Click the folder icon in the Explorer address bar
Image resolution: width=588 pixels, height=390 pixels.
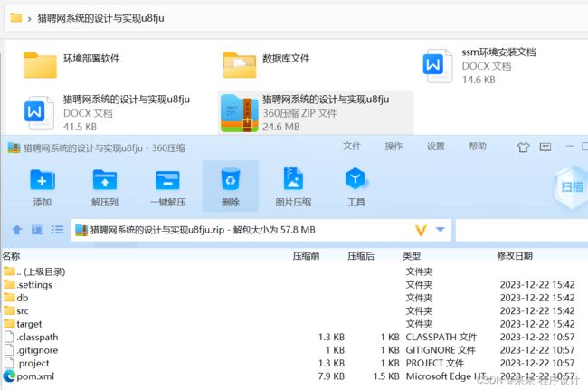15,17
